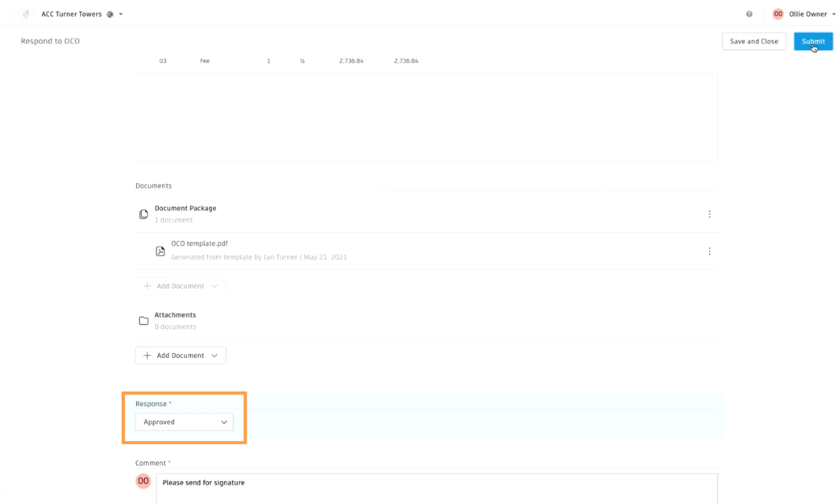
Task: Open OCO template.pdf more options menu
Action: [710, 251]
